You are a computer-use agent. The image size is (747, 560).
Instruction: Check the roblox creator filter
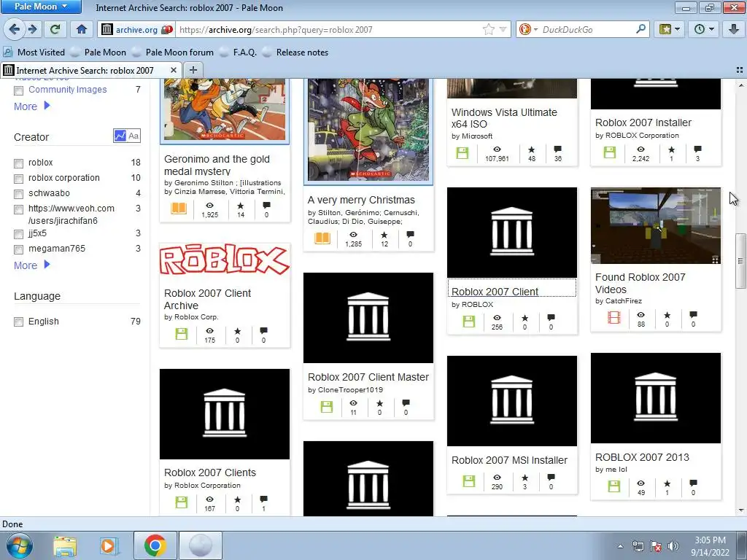(x=18, y=163)
